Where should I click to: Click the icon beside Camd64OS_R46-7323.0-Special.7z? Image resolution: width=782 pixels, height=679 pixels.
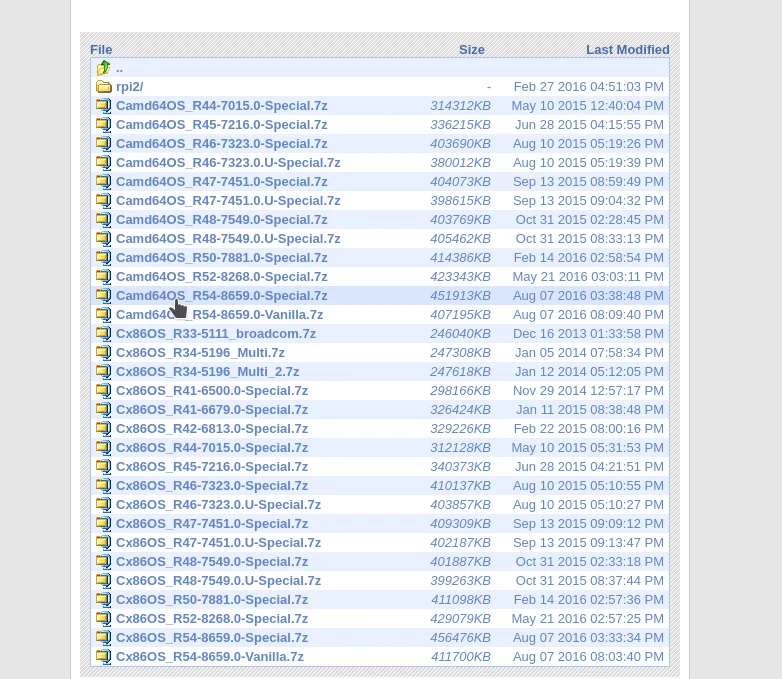coord(104,144)
